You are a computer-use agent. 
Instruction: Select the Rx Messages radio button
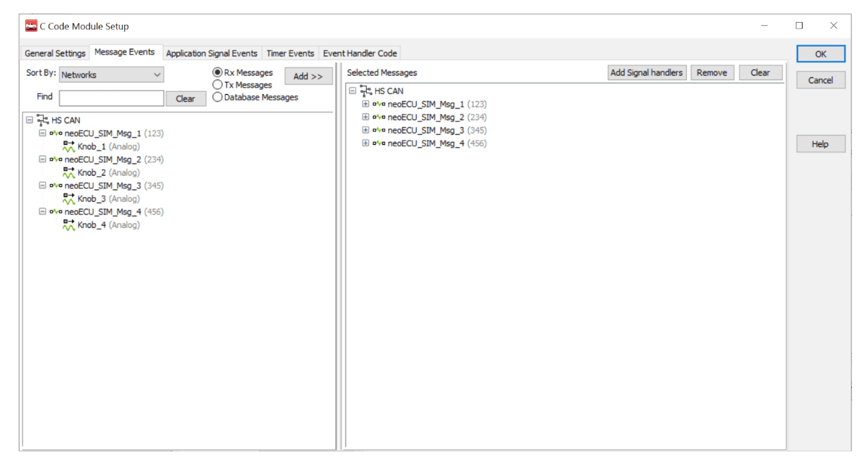(x=217, y=73)
